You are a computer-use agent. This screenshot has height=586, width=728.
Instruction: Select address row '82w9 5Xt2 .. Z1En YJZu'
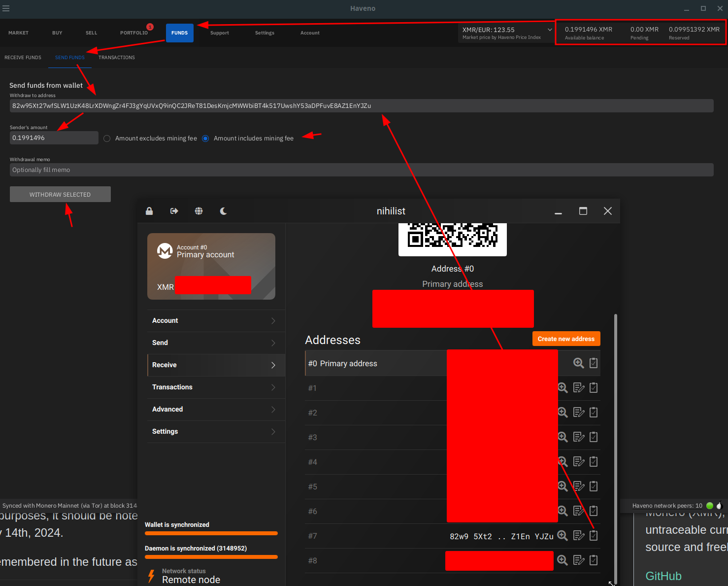click(x=453, y=536)
